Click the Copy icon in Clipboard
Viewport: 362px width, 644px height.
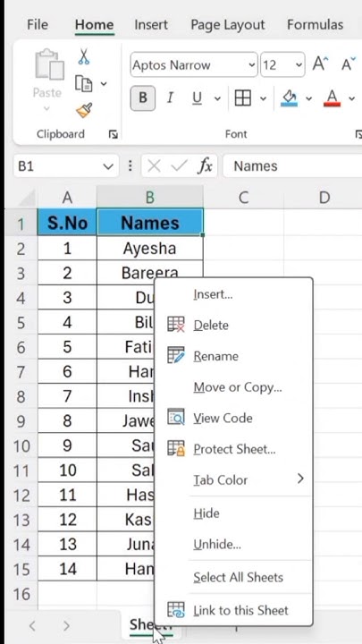(84, 84)
